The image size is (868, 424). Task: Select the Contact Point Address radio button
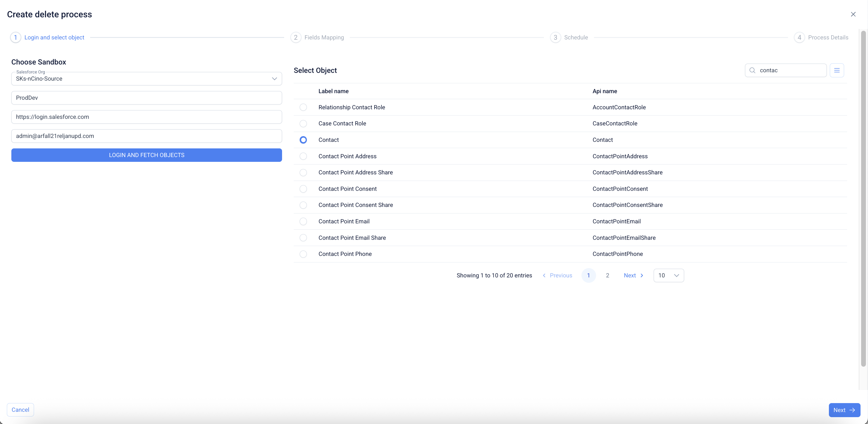[x=303, y=156]
